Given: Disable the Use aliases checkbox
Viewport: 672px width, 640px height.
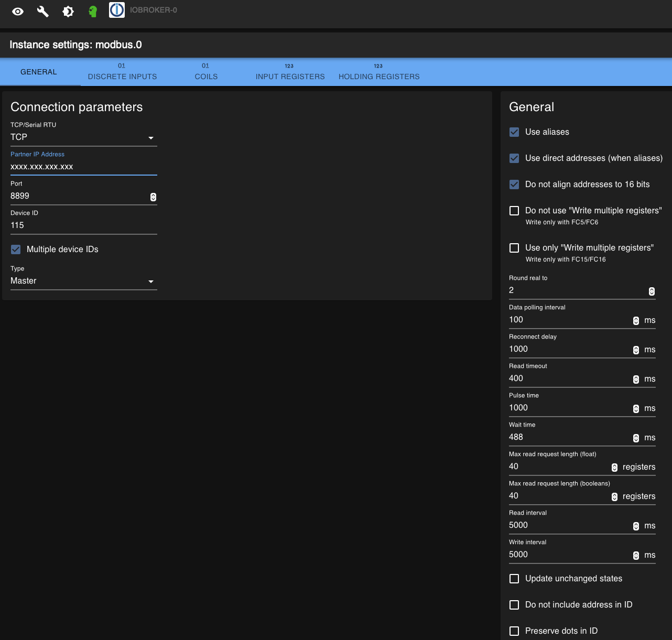Looking at the screenshot, I should pos(514,132).
